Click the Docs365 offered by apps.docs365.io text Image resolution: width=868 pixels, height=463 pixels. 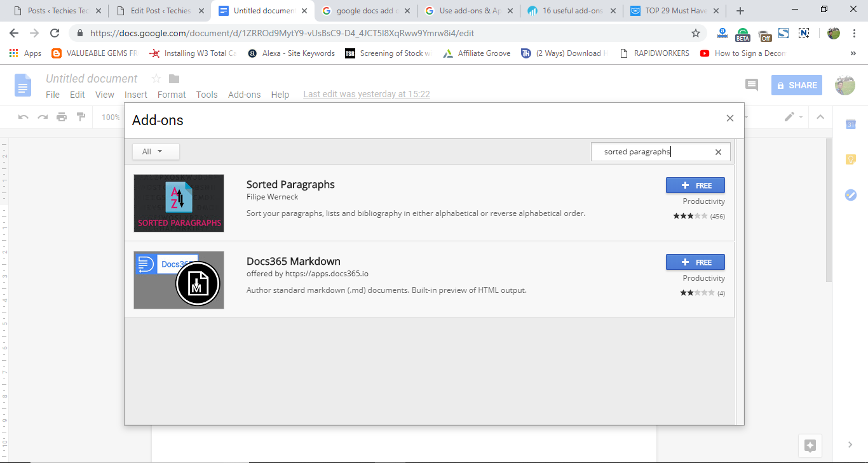click(308, 274)
